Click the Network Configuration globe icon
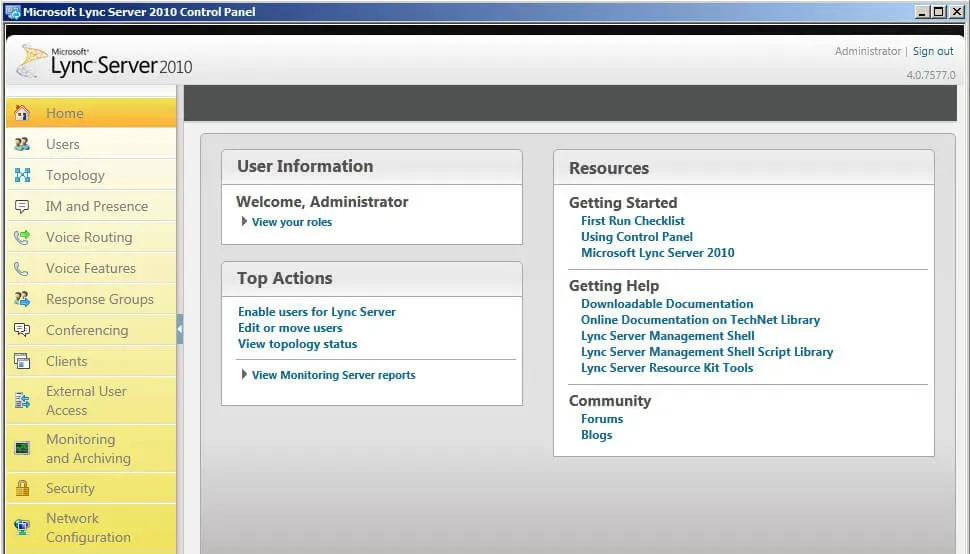The height and width of the screenshot is (554, 970). pos(22,527)
